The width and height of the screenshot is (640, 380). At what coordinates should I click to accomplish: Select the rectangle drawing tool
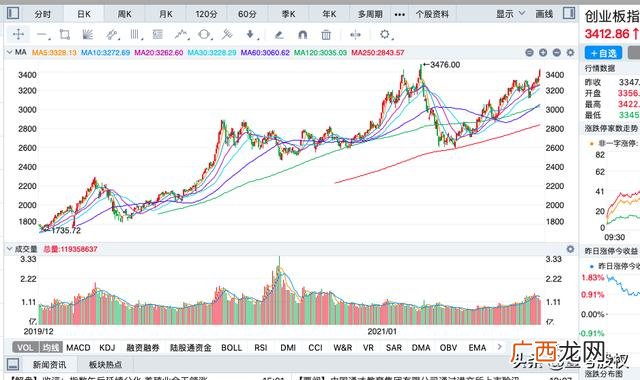(64, 35)
